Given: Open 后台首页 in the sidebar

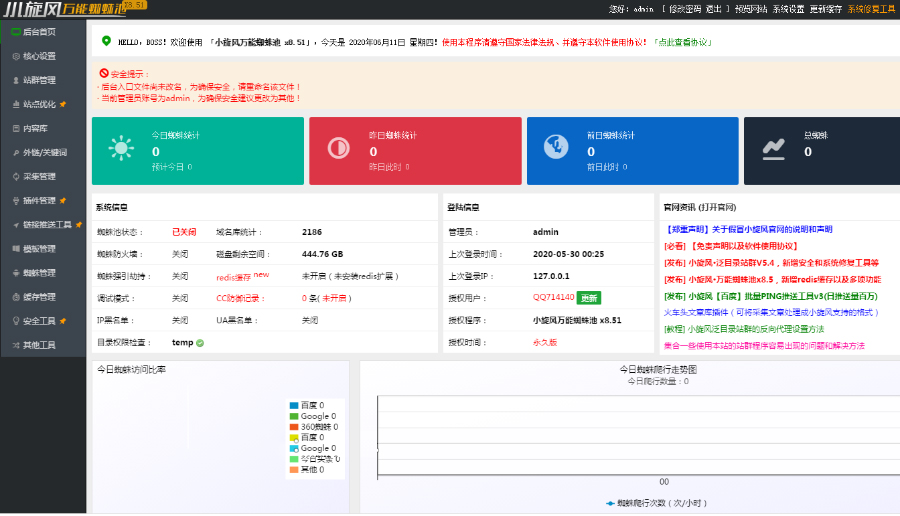Looking at the screenshot, I should (43, 32).
